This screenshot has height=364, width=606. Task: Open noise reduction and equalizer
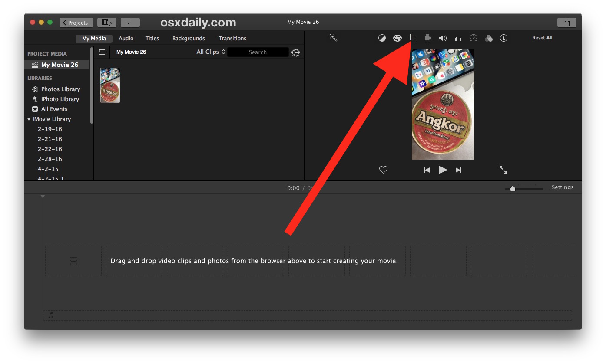coord(458,38)
